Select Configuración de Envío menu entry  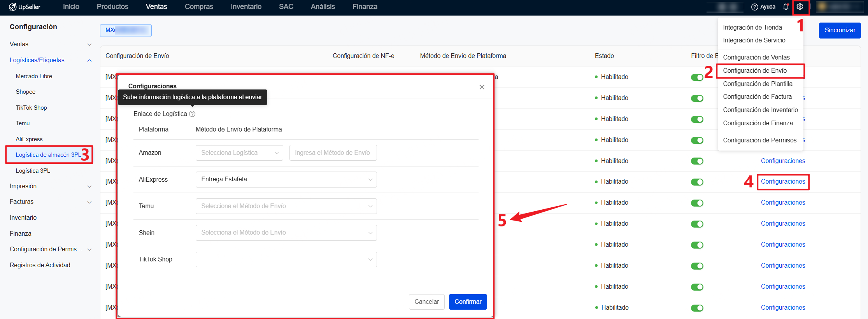754,71
